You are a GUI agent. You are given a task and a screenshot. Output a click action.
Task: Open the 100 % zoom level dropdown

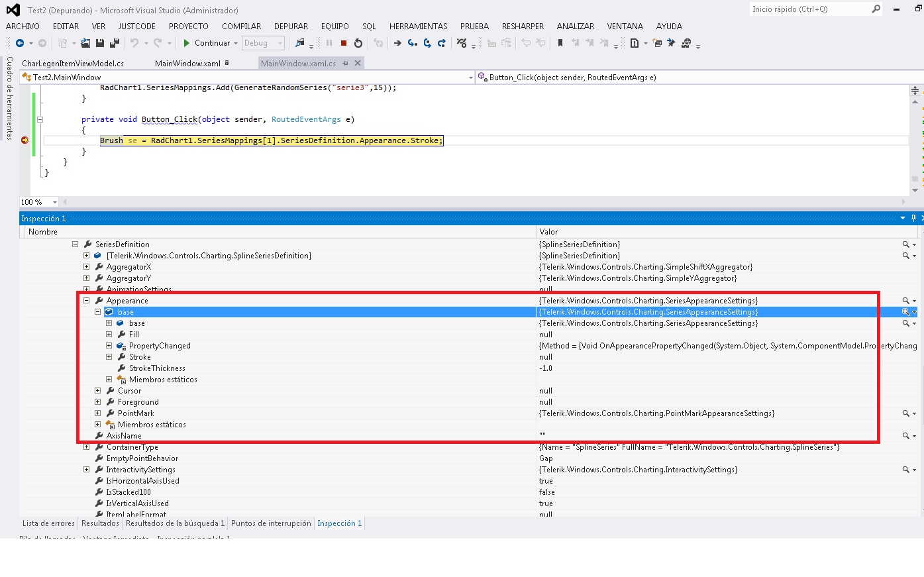coord(54,202)
